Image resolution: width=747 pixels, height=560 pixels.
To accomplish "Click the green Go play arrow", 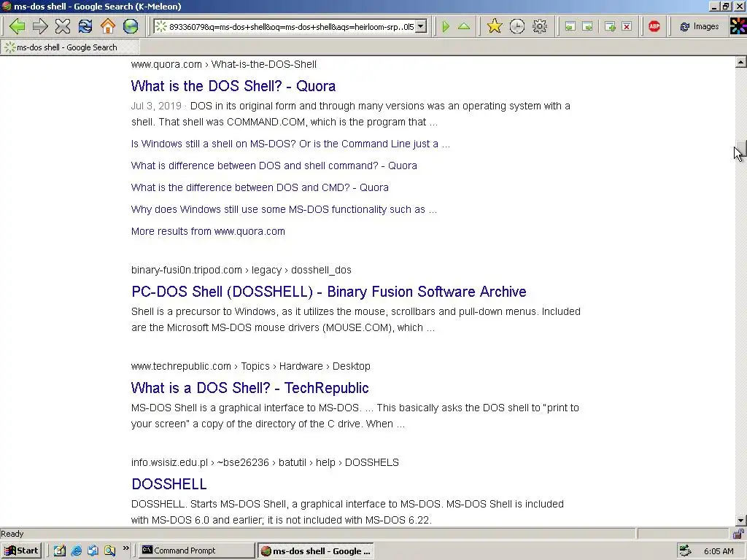I will click(x=446, y=27).
